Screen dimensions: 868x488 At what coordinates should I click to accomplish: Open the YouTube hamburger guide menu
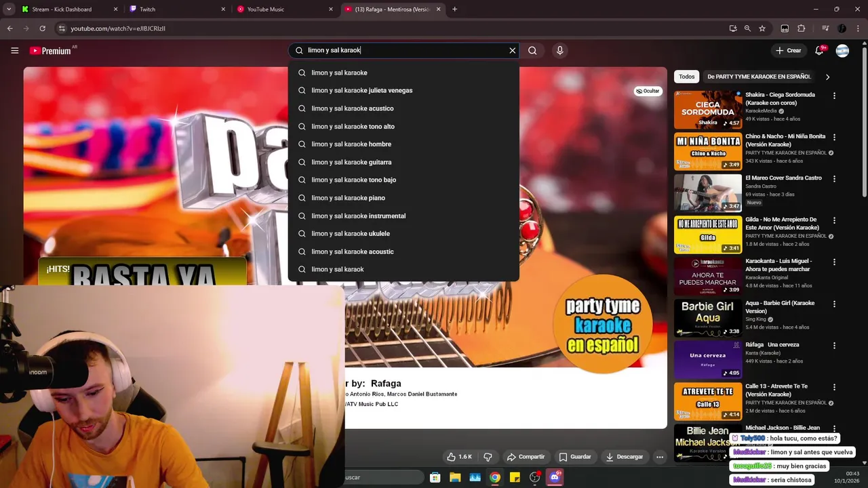tap(14, 50)
